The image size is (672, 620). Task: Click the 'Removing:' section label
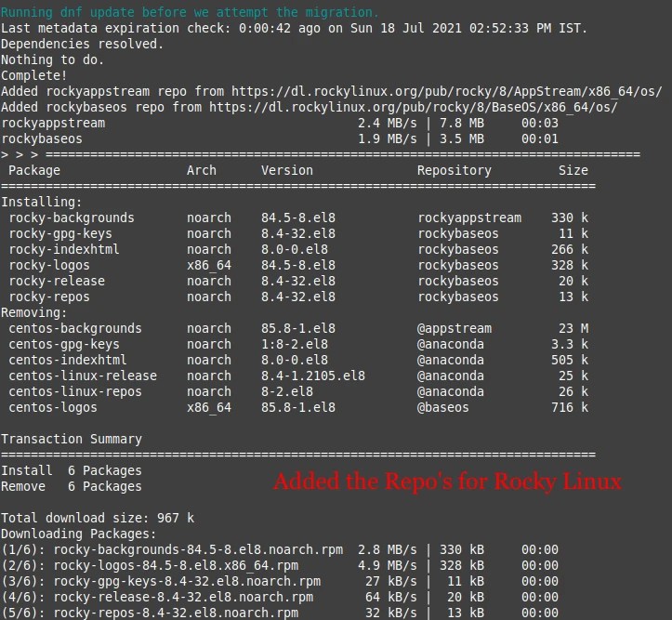click(x=33, y=313)
